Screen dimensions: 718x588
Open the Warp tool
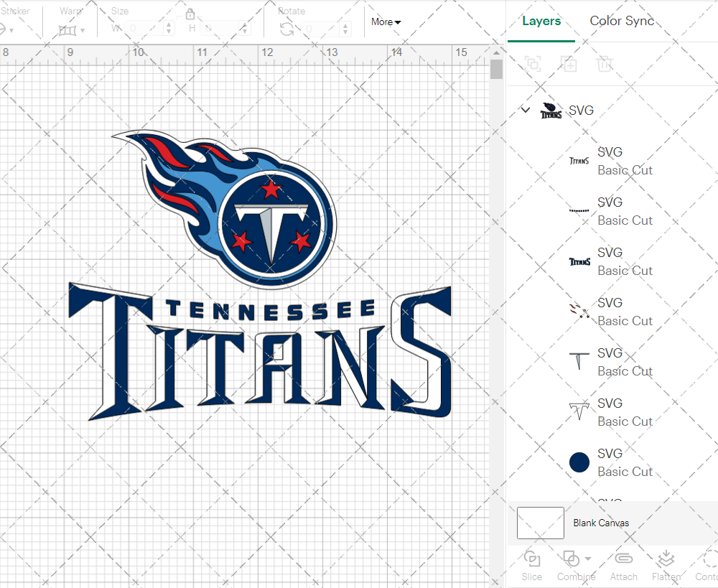tap(67, 30)
